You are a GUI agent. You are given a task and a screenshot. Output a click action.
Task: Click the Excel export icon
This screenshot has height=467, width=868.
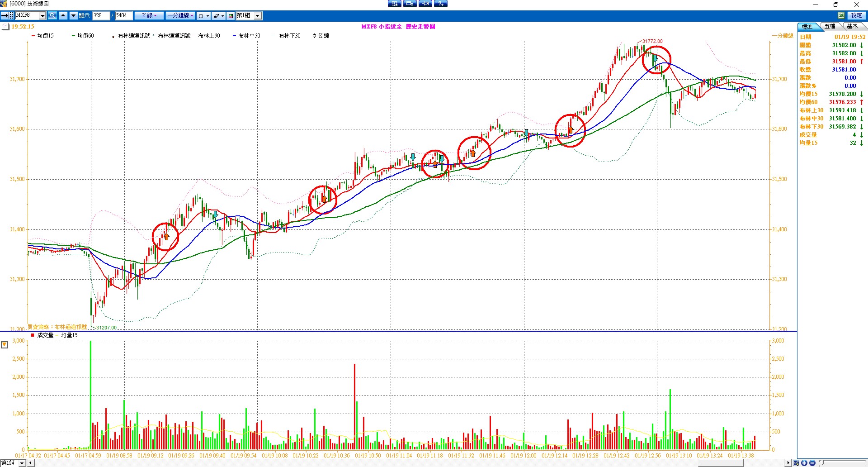841,16
